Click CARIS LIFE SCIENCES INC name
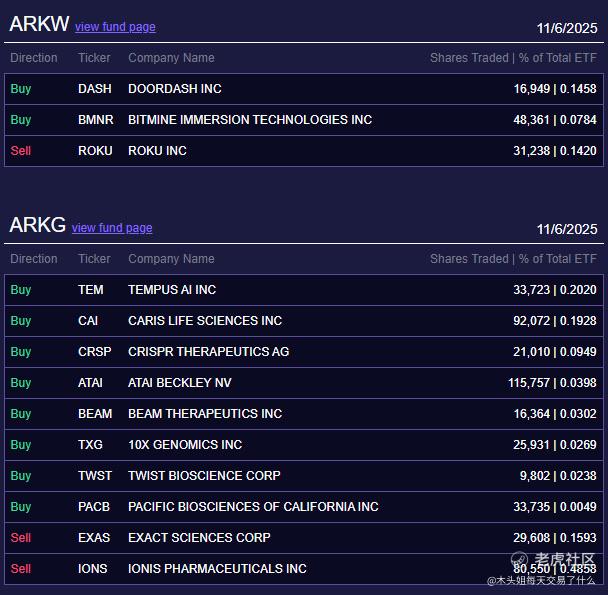Viewport: 608px width, 595px height. [x=205, y=321]
